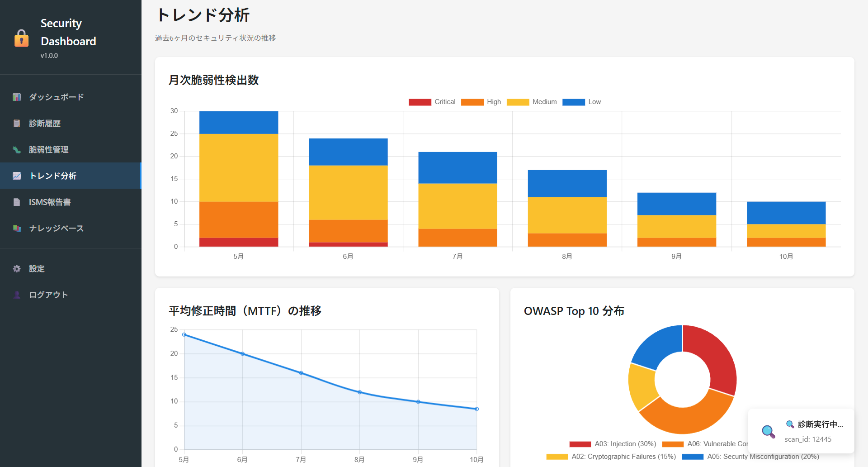This screenshot has width=868, height=467.
Task: Click the ISMS報告書 document icon
Action: 17,202
